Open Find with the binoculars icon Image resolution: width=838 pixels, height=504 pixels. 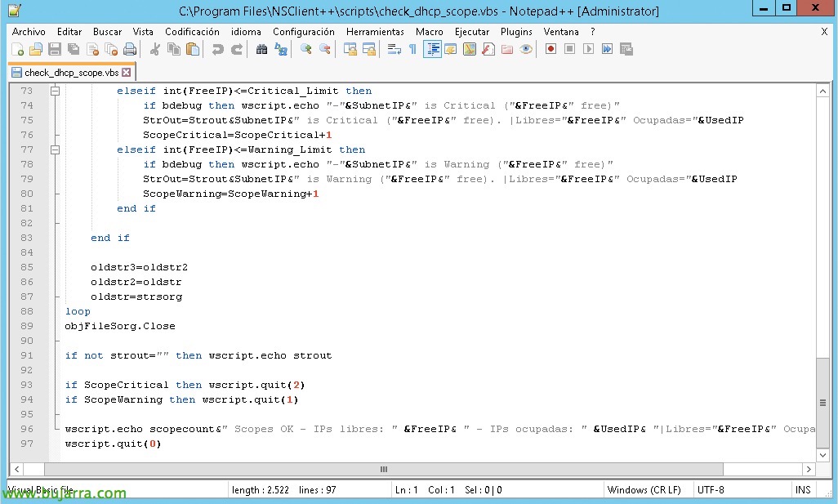261,50
